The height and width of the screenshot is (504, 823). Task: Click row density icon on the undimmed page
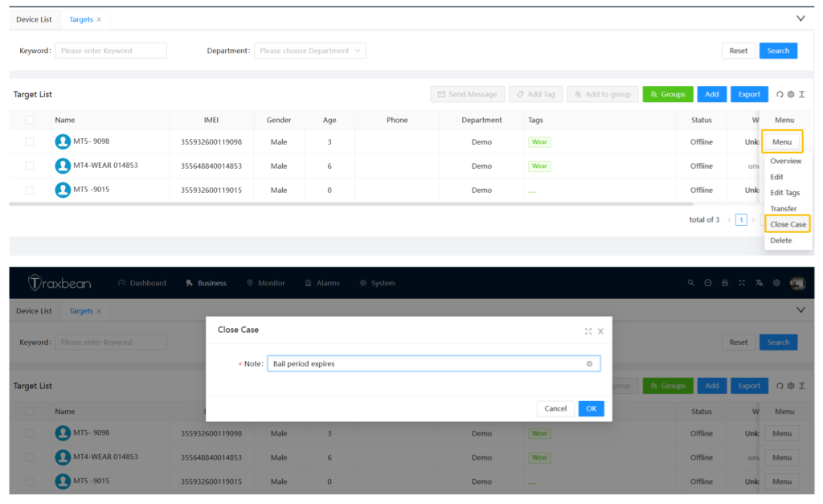point(801,95)
